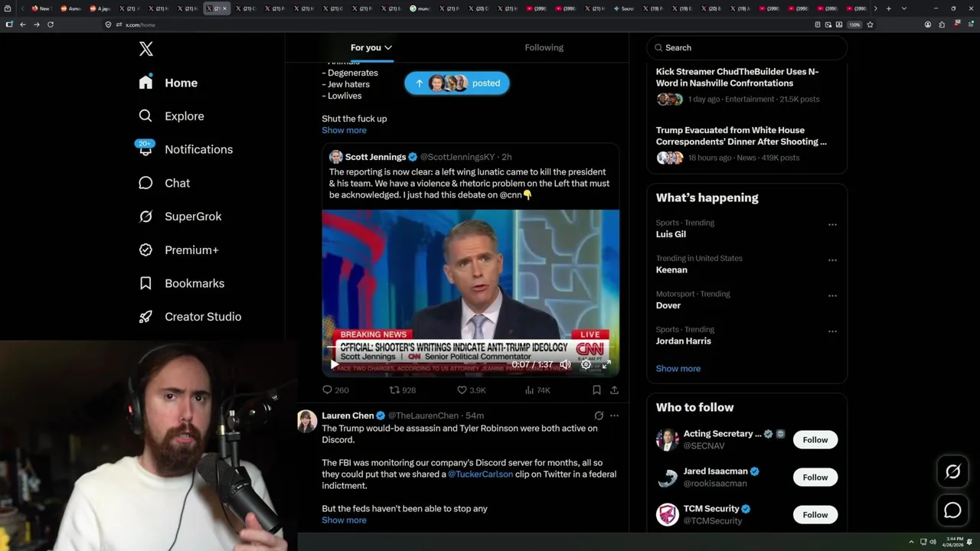Viewport: 980px width, 551px height.
Task: Open more options for the Jordan Harris trend
Action: (x=832, y=331)
